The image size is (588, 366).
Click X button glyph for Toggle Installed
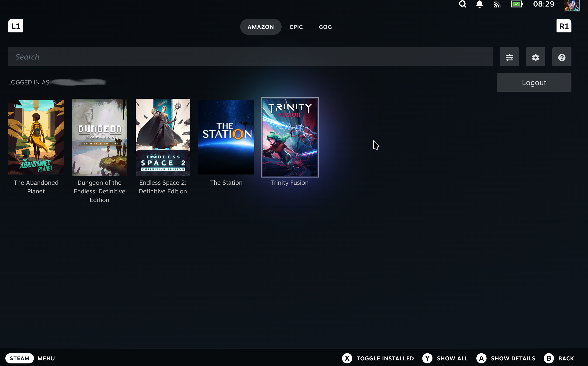[x=347, y=358]
